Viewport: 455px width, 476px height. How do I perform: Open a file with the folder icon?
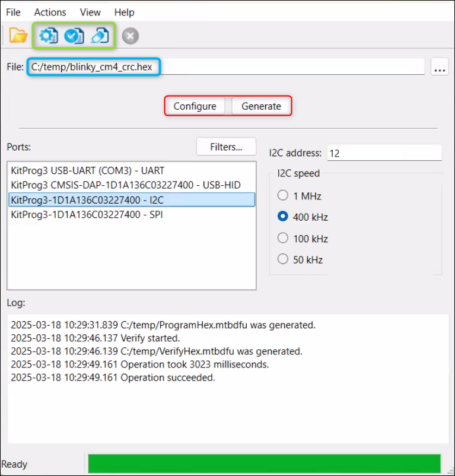click(x=18, y=36)
